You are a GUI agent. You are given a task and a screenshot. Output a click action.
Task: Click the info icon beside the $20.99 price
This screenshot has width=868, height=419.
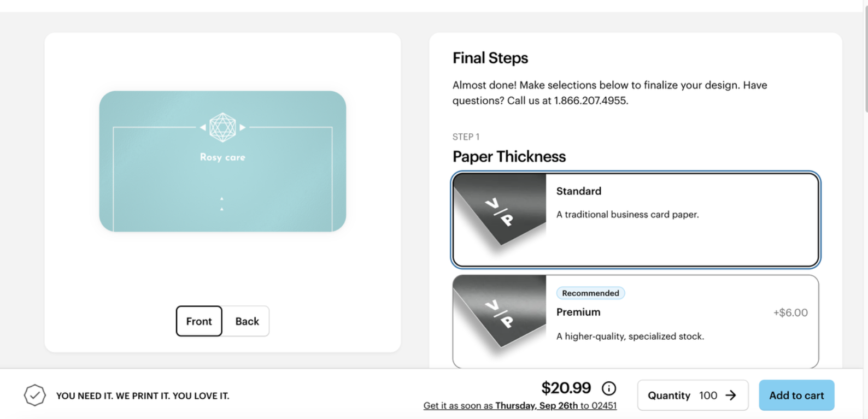point(609,388)
